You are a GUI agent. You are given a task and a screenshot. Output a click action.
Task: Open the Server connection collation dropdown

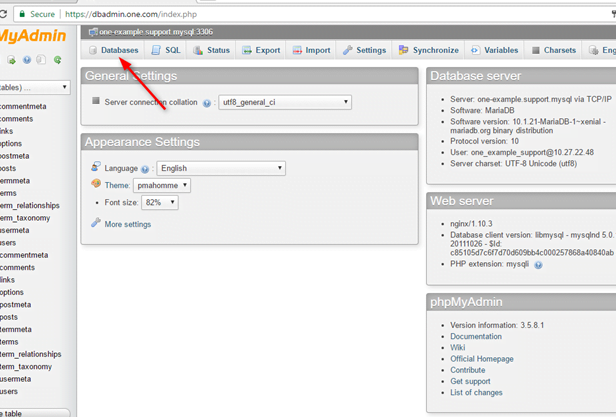click(285, 102)
